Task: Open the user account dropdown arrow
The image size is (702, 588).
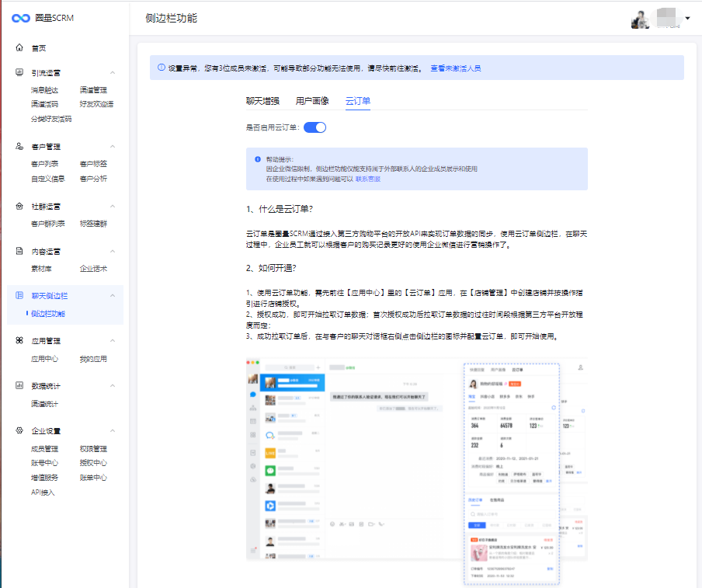Action: pyautogui.click(x=687, y=18)
